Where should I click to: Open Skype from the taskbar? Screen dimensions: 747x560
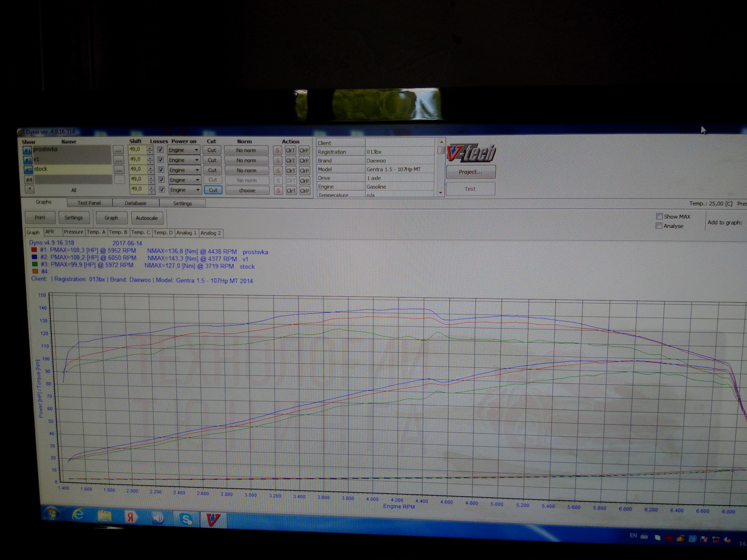point(186,519)
